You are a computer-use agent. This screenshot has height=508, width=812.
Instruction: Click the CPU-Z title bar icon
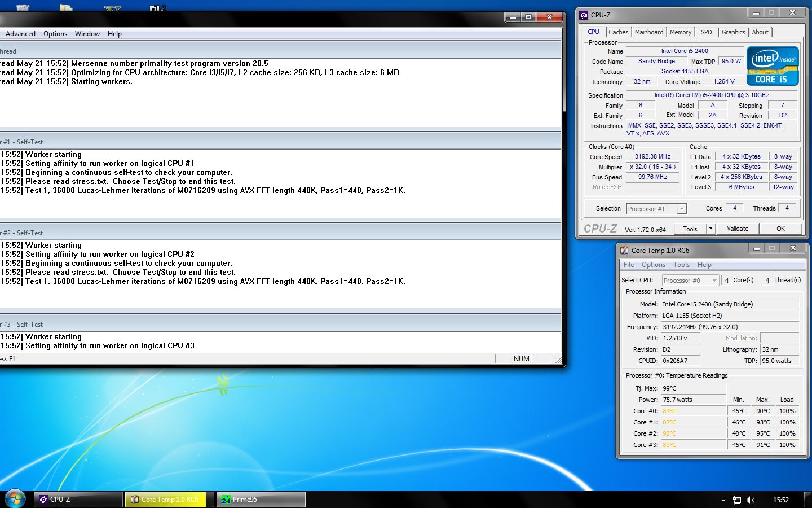coord(584,15)
